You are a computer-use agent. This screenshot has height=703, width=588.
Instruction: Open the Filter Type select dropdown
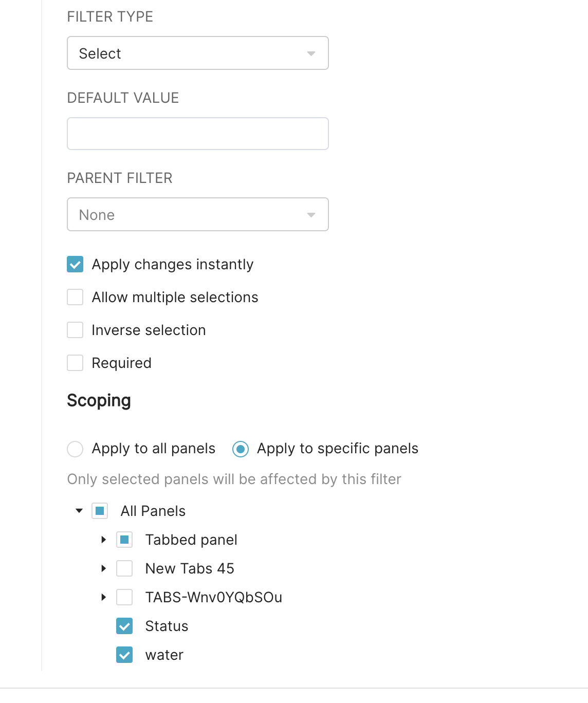coord(197,53)
